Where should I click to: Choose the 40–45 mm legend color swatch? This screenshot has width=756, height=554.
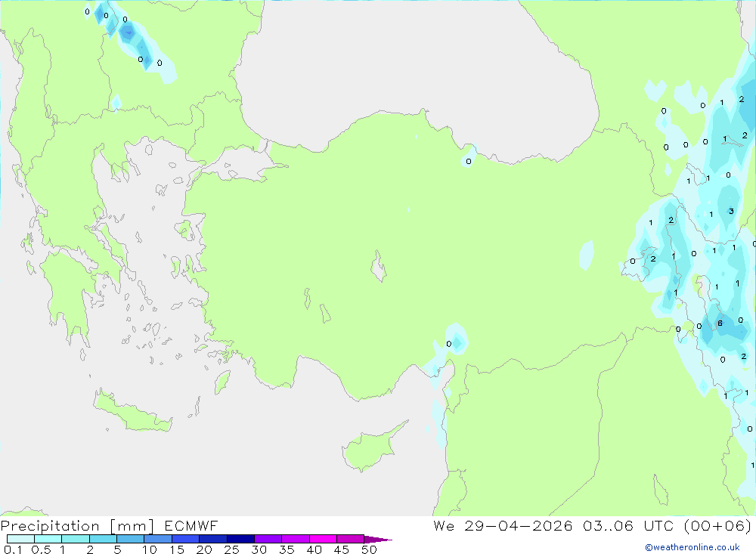click(x=323, y=539)
